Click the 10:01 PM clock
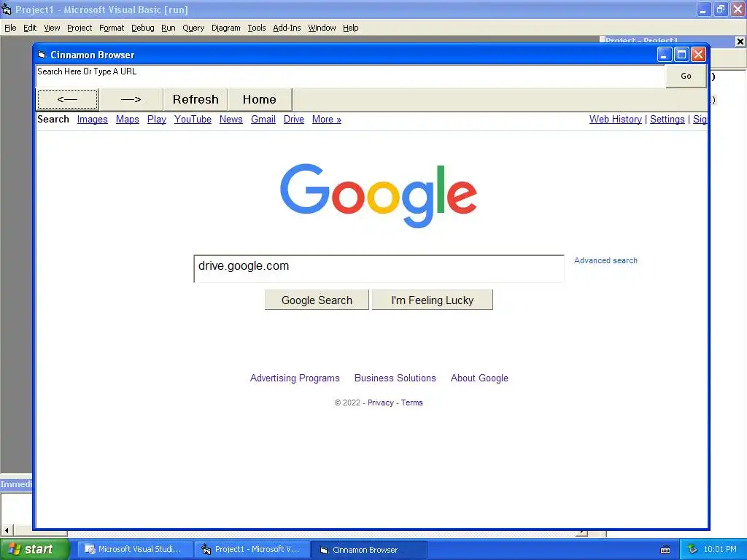 tap(720, 550)
